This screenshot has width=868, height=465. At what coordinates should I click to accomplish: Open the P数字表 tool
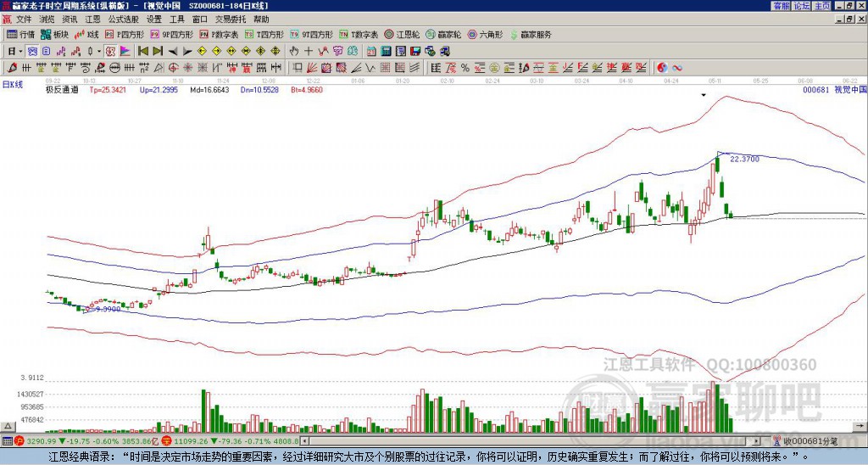click(x=220, y=35)
